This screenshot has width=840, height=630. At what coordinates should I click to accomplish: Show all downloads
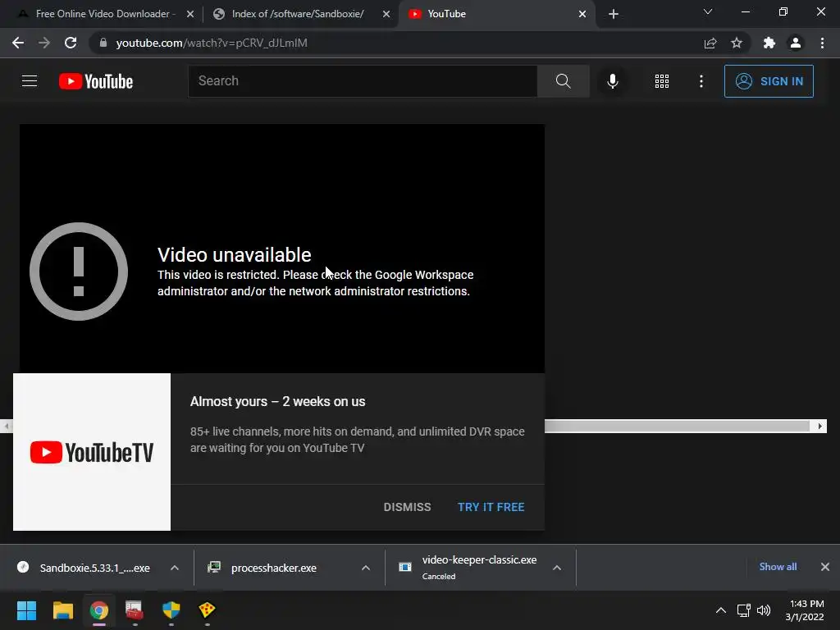778,567
